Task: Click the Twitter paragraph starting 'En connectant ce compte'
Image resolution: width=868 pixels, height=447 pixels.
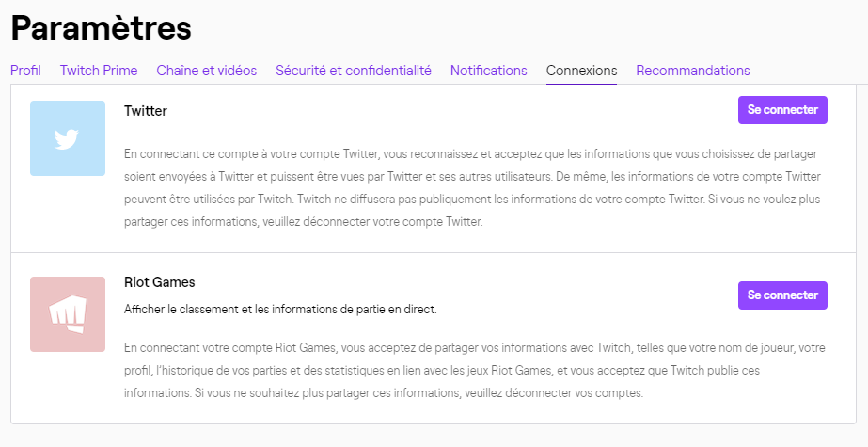Action: point(472,188)
